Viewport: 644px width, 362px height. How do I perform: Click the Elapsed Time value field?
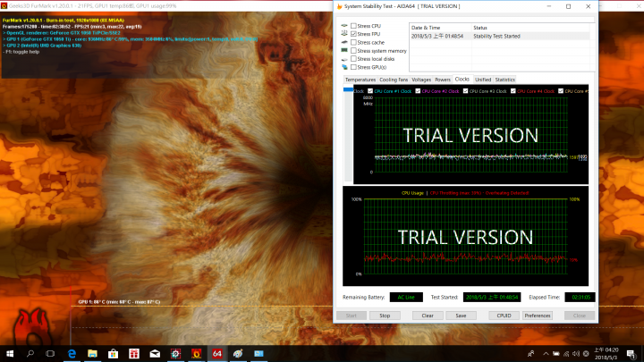(580, 297)
